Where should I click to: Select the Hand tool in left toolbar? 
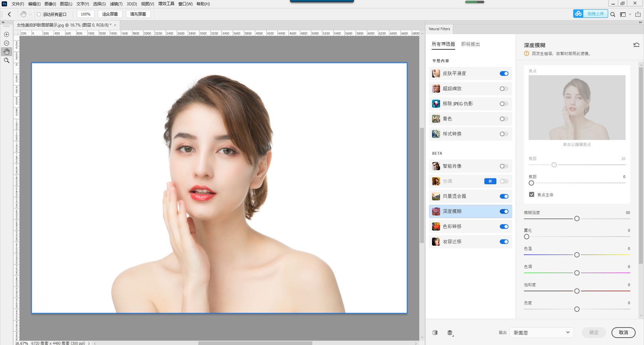click(6, 52)
